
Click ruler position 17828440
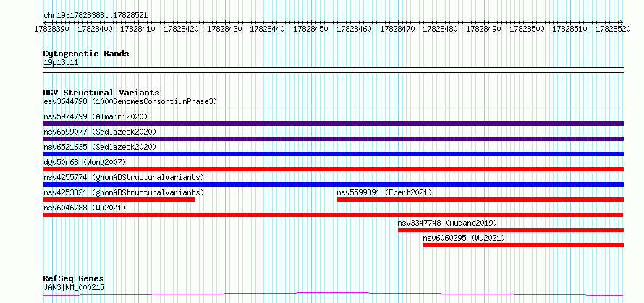tap(268, 29)
